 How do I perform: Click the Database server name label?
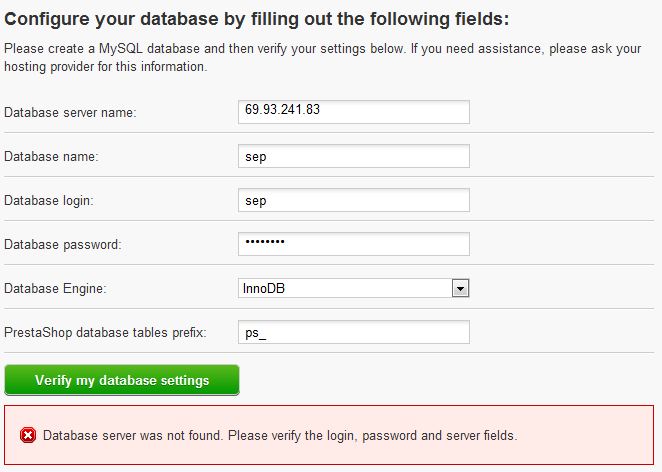[70, 113]
